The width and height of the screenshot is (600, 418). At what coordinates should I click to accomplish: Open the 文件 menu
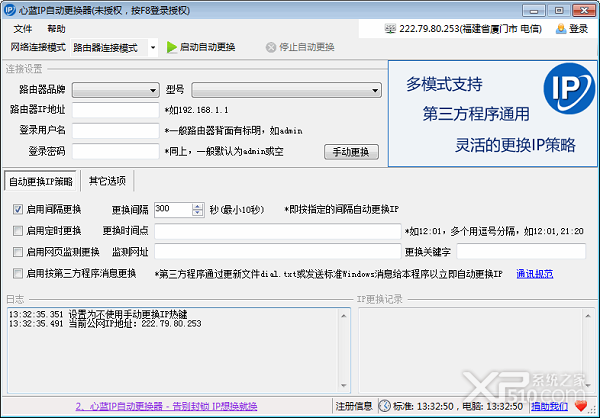pos(23,29)
